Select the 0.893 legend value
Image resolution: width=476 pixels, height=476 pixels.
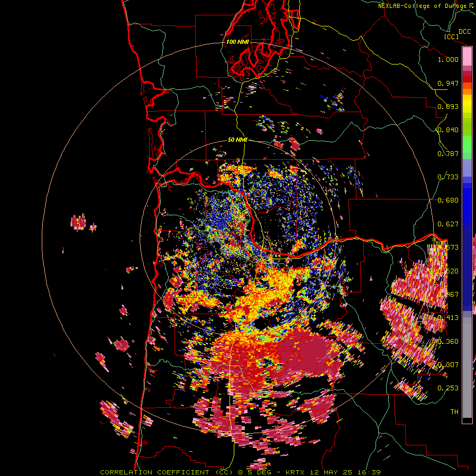click(448, 106)
